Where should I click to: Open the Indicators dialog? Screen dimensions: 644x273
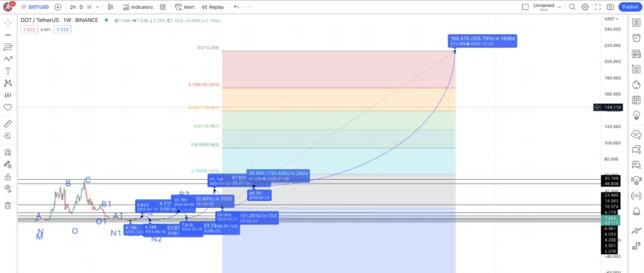pyautogui.click(x=138, y=7)
